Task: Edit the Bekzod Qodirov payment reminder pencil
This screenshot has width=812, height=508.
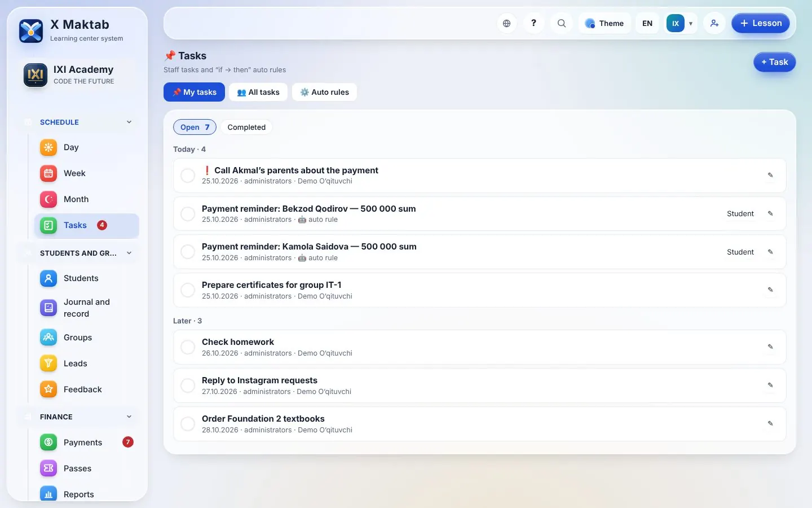Action: click(x=770, y=214)
